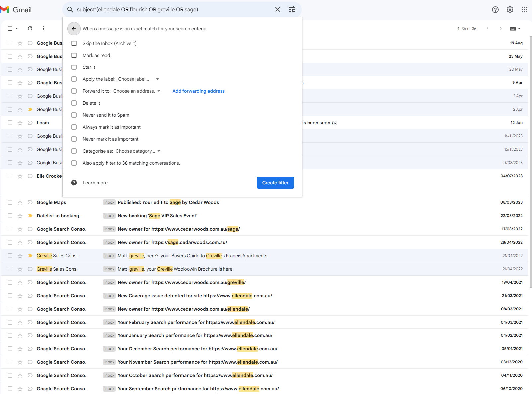Select checkbox for Google Maps Sage email
Viewport: 532px width, 394px height.
point(10,202)
